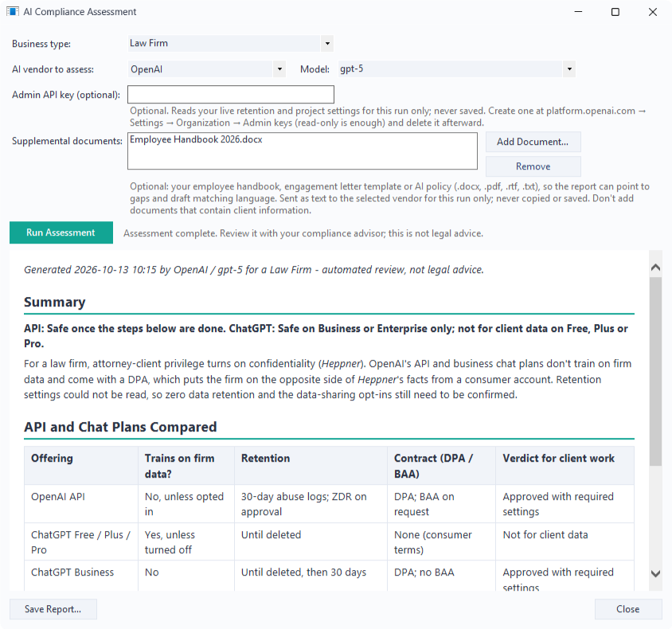Click the No, unless opted in cell

click(x=186, y=504)
